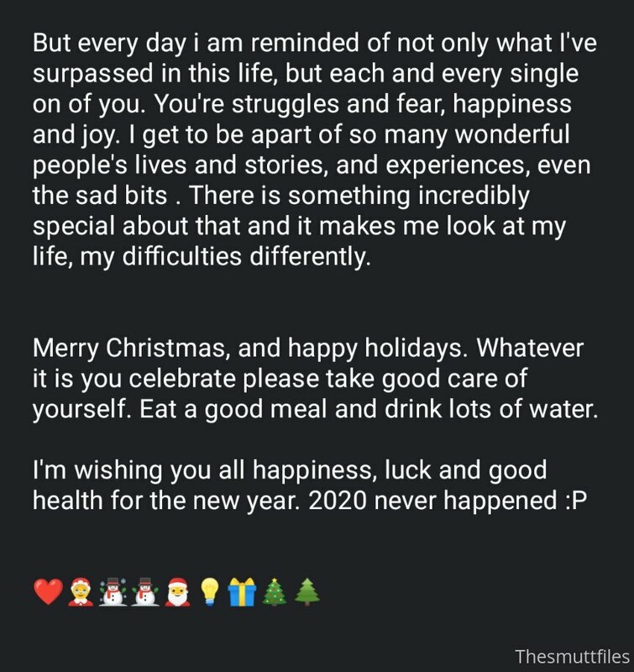This screenshot has height=672, width=634.
Task: Click the Thesmuttfiles watermark text
Action: pos(572,657)
